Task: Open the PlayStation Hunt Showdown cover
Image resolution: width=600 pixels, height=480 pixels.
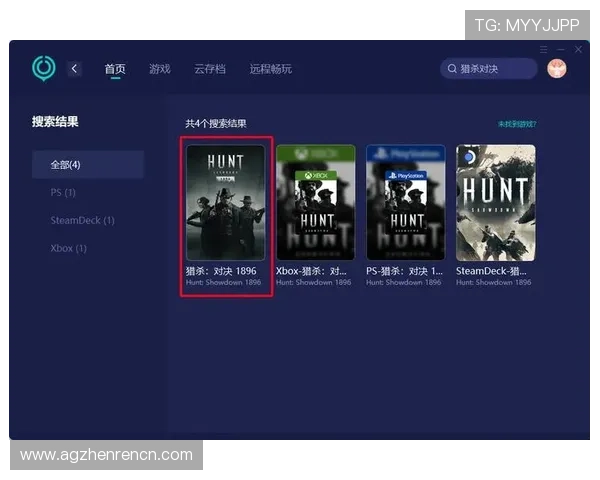Action: coord(406,202)
